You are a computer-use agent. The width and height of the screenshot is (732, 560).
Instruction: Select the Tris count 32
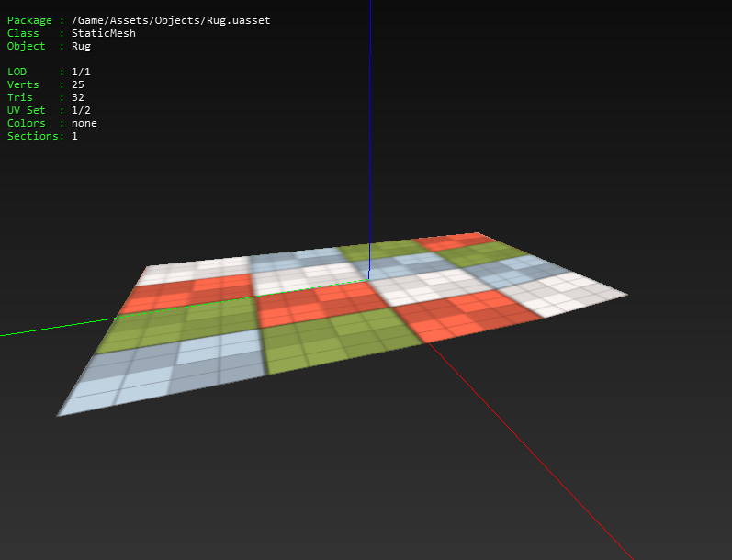pyautogui.click(x=77, y=97)
